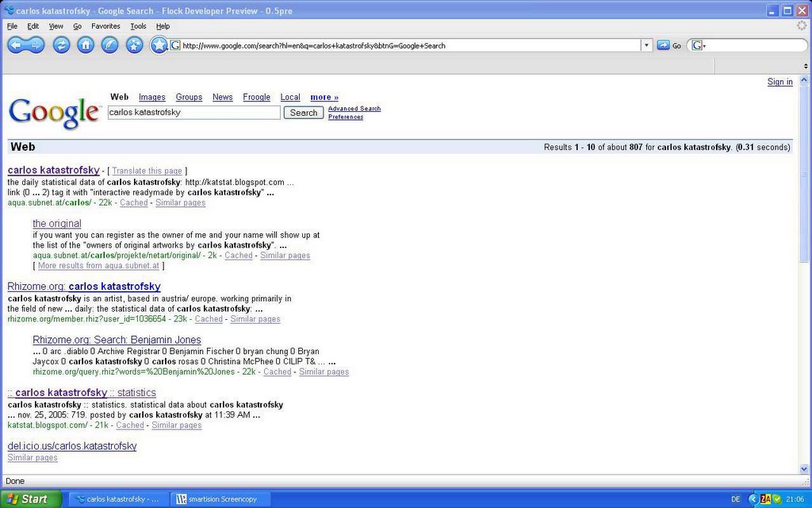Switch to the Local search tab
This screenshot has height=508, width=812.
[290, 97]
